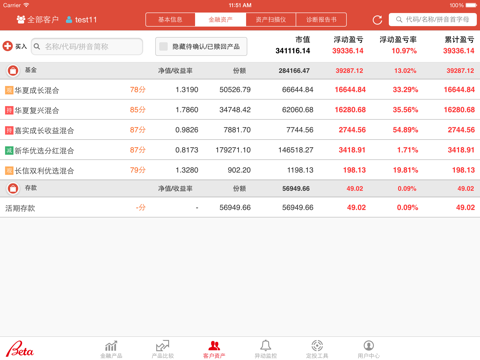Tap green tag icon beside 新华优选分红混合
The height and width of the screenshot is (360, 480).
(9, 150)
